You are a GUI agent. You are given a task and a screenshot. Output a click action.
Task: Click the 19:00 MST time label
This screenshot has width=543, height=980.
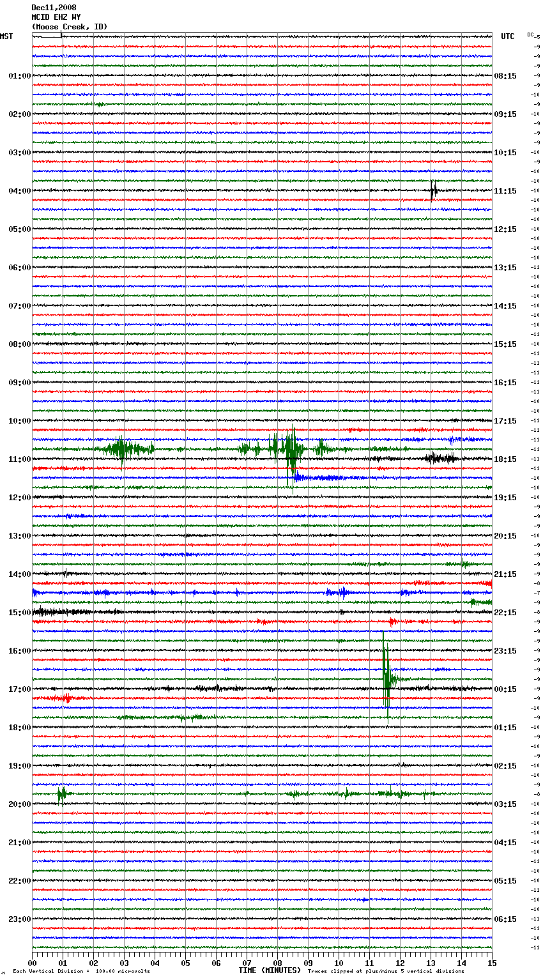click(x=20, y=766)
